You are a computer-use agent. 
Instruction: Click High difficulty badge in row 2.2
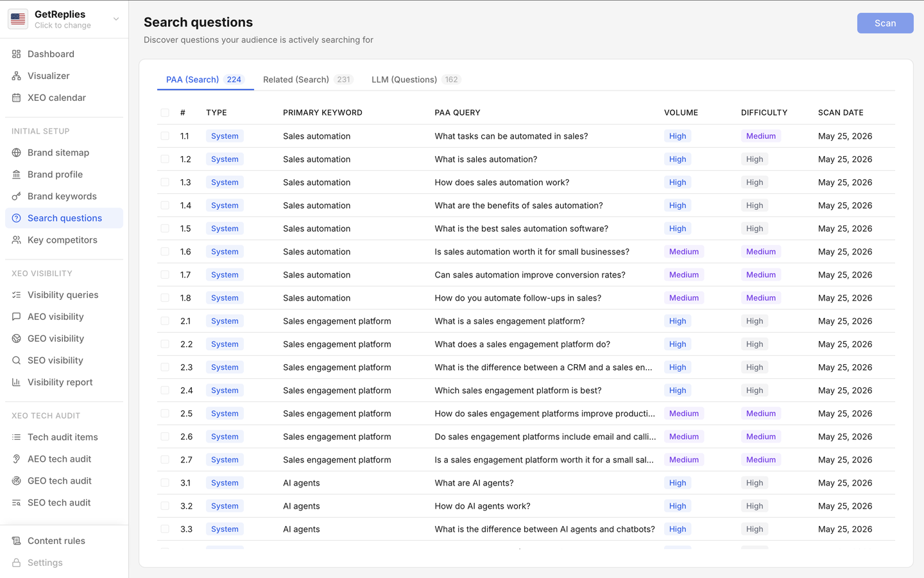tap(755, 344)
